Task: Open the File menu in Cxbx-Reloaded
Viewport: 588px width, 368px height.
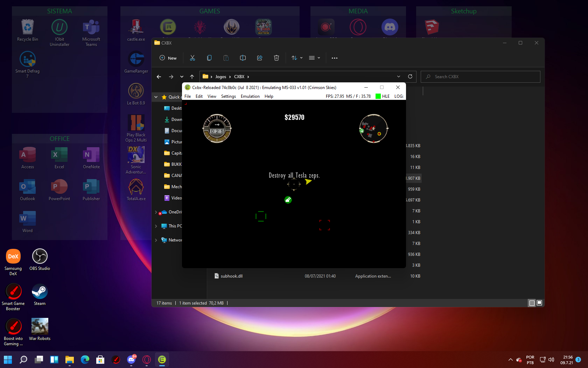Action: click(188, 96)
